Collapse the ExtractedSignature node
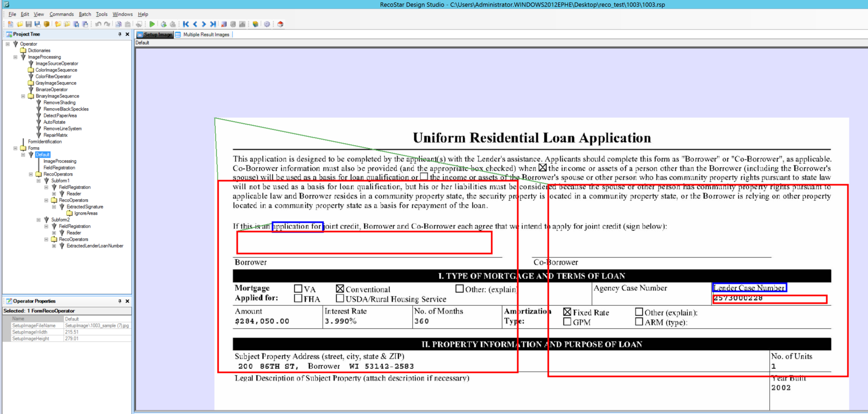 (x=54, y=207)
